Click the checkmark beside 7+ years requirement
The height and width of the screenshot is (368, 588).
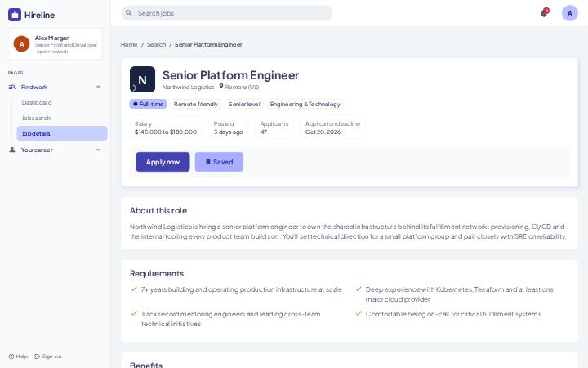coord(134,289)
